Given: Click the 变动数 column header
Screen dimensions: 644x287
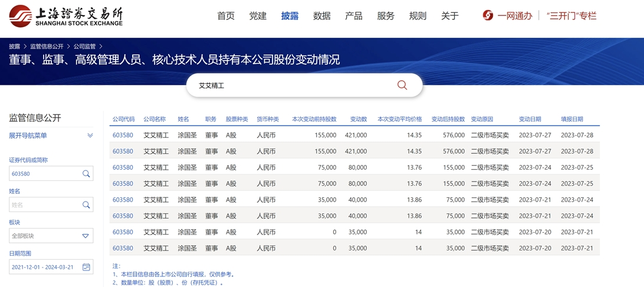Looking at the screenshot, I should tap(359, 119).
